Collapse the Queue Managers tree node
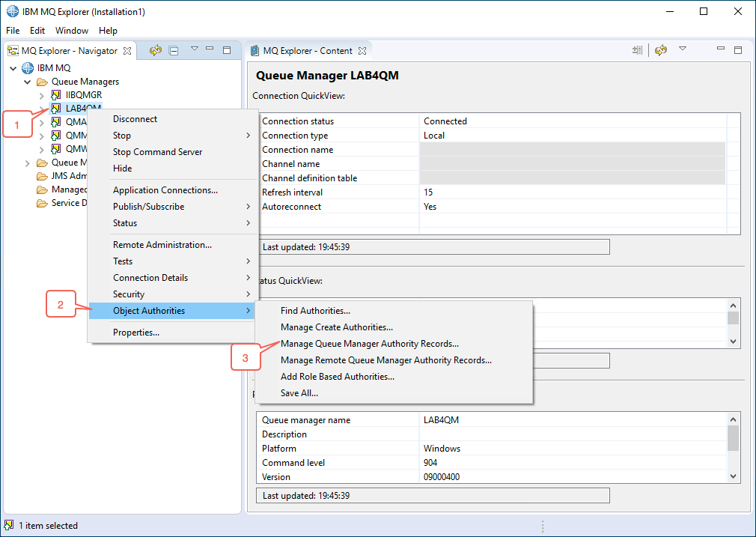 pyautogui.click(x=28, y=82)
